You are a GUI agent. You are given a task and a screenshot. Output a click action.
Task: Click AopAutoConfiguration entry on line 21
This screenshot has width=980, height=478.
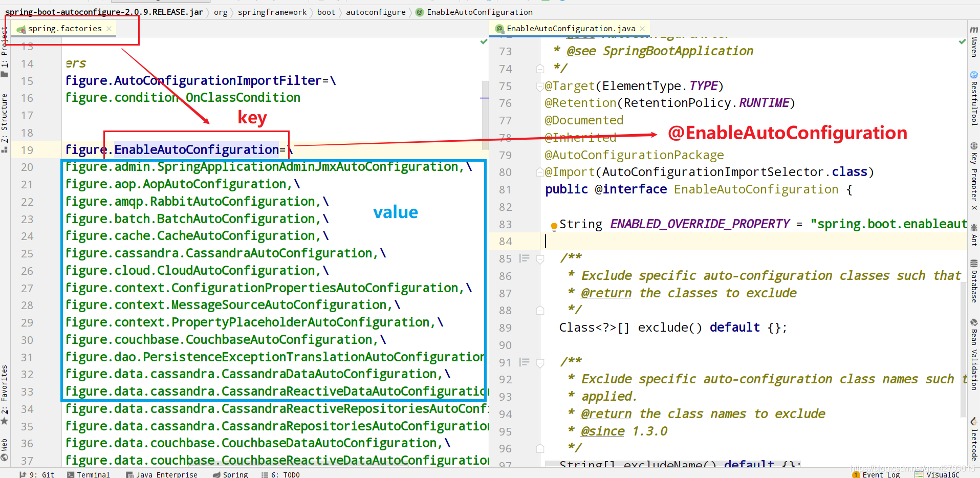214,184
